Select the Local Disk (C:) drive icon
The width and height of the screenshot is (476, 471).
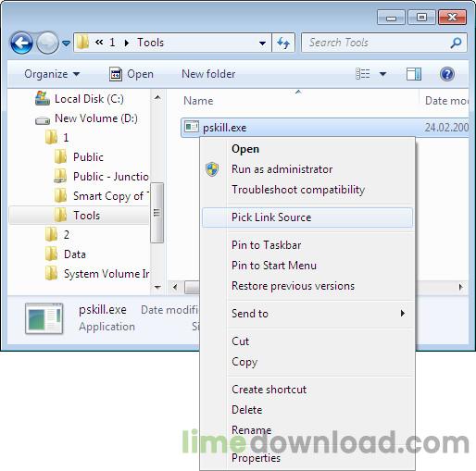tap(43, 99)
